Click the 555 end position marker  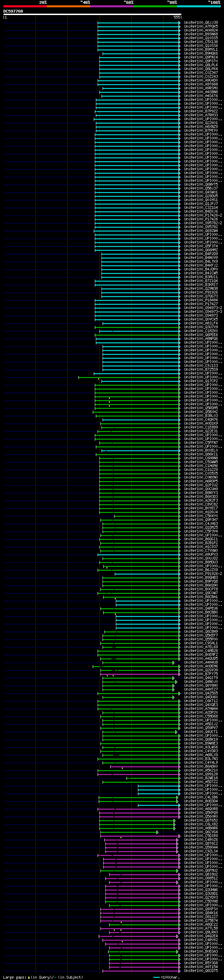(x=177, y=17)
